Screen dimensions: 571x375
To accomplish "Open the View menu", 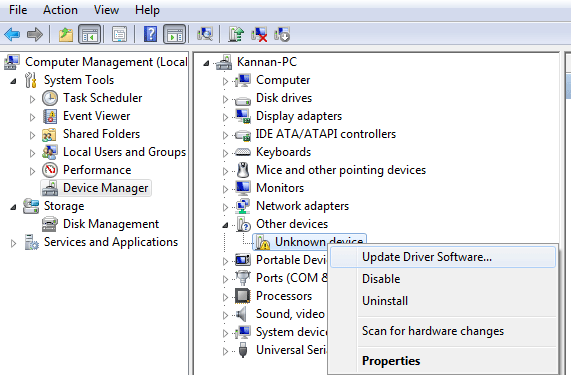I will click(x=106, y=10).
